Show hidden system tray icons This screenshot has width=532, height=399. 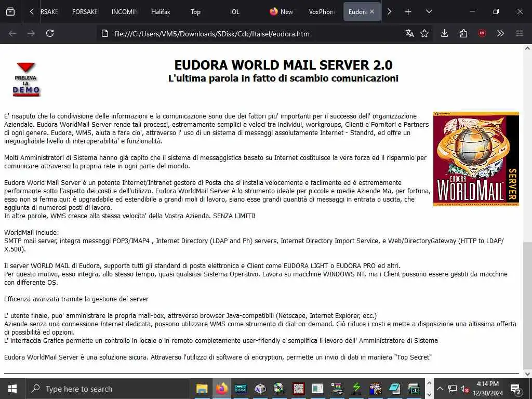point(440,389)
